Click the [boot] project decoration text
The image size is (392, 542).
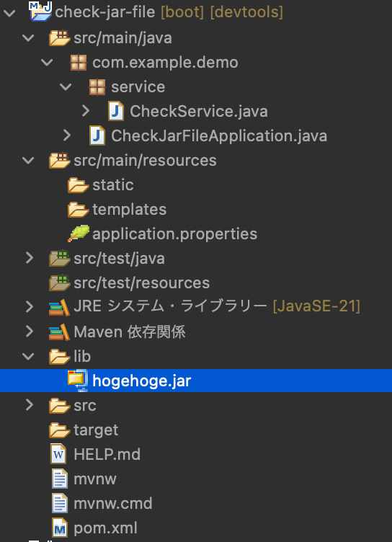tap(182, 12)
